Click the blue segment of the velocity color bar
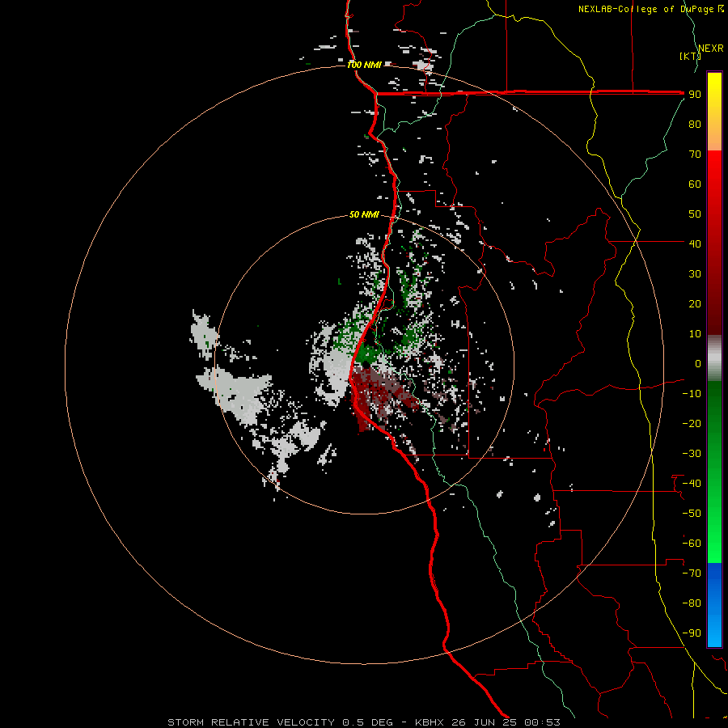728x728 pixels. 714,605
